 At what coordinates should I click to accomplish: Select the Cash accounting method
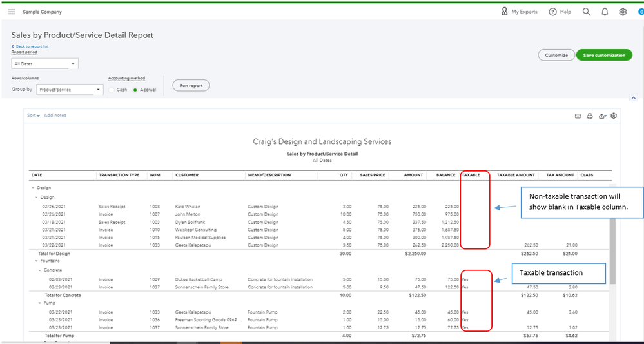click(x=112, y=90)
